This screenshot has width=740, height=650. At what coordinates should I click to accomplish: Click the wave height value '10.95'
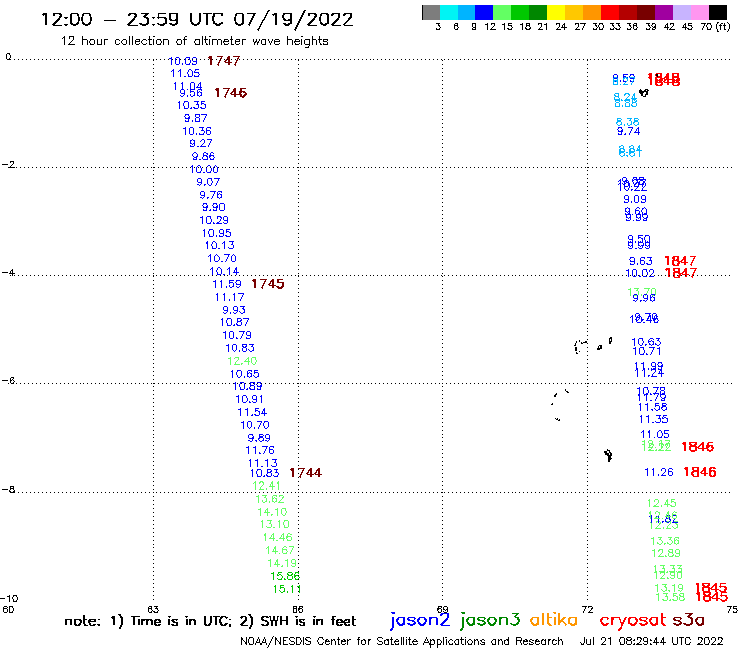pyautogui.click(x=217, y=233)
